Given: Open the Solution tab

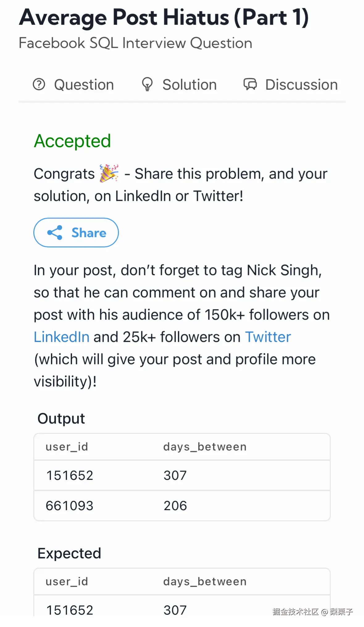Looking at the screenshot, I should click(189, 85).
